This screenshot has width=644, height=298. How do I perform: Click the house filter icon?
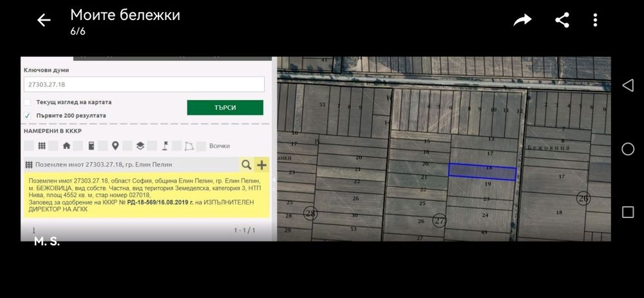point(66,146)
